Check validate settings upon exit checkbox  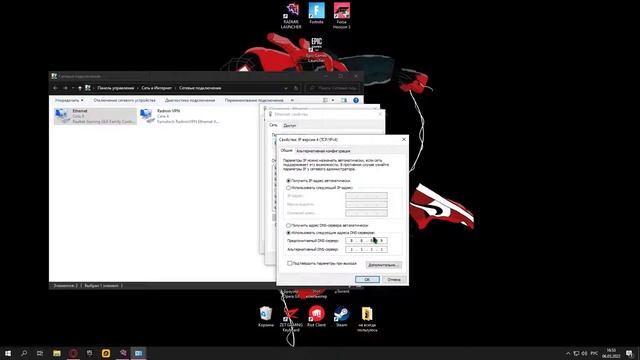[289, 263]
